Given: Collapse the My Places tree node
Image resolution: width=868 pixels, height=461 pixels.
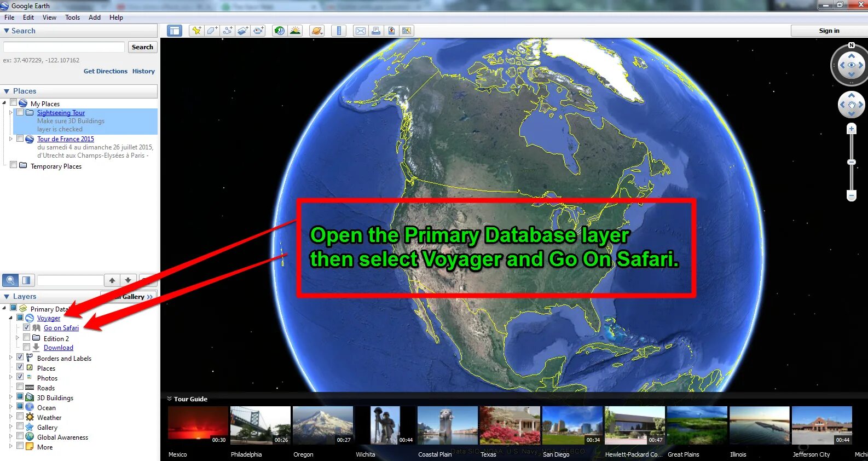Looking at the screenshot, I should tap(4, 103).
